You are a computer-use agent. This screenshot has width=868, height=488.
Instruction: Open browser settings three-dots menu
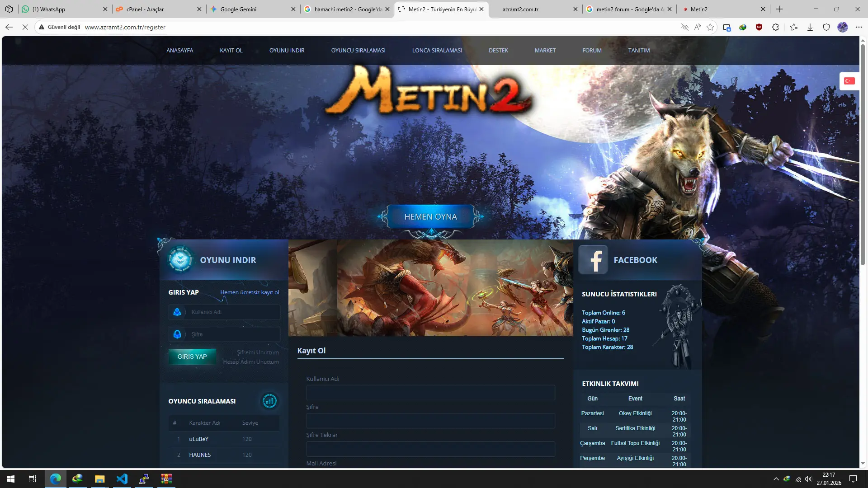(x=859, y=27)
